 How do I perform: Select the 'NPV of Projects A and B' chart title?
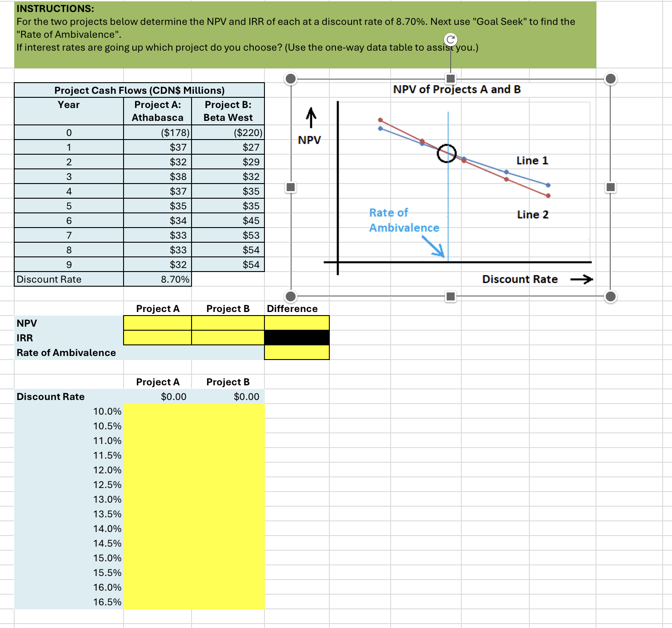(x=457, y=89)
